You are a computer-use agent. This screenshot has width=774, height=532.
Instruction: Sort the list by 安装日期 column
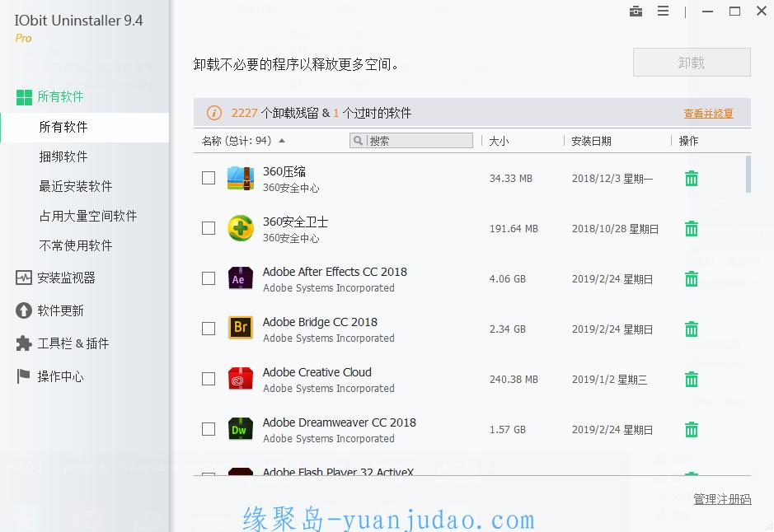click(x=591, y=142)
